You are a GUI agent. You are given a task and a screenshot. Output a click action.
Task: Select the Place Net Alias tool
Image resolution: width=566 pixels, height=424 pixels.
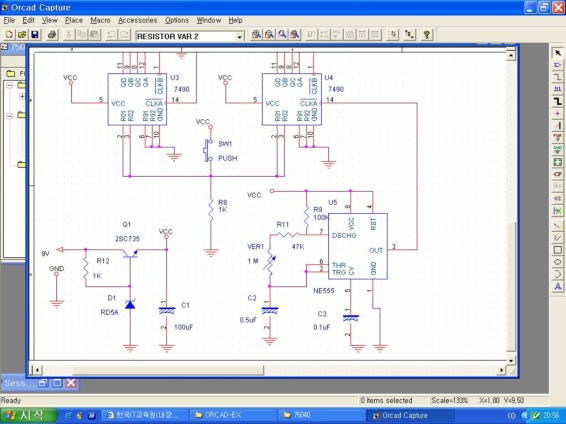pos(558,89)
